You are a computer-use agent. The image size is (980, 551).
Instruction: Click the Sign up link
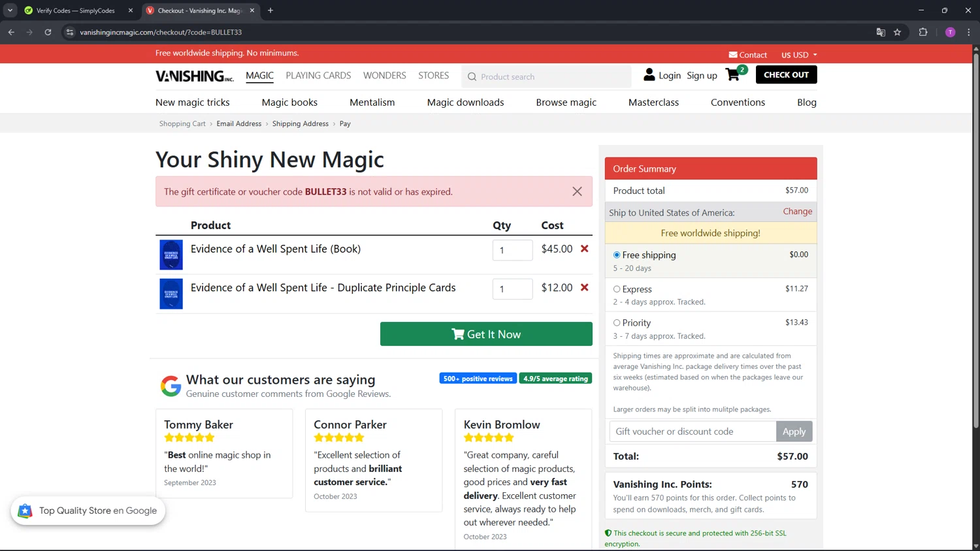click(702, 76)
